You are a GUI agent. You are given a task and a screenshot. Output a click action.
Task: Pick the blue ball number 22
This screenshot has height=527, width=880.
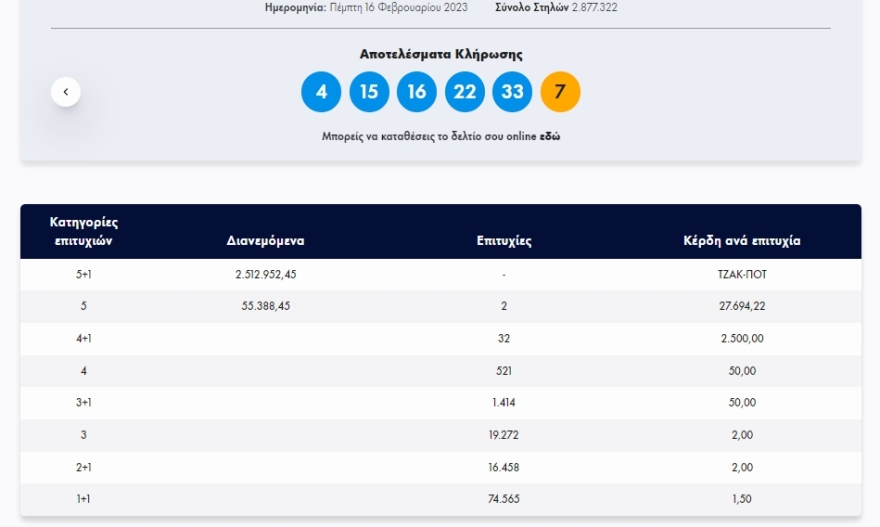point(464,92)
